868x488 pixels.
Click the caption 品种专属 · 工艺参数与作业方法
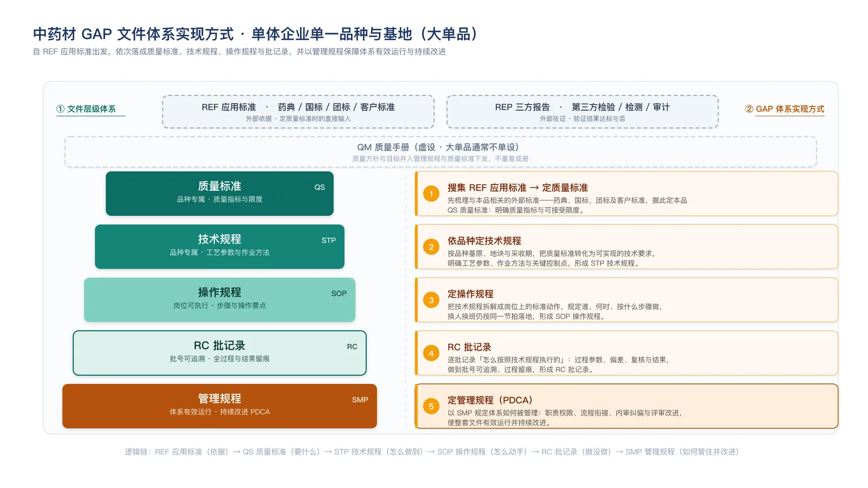point(220,253)
